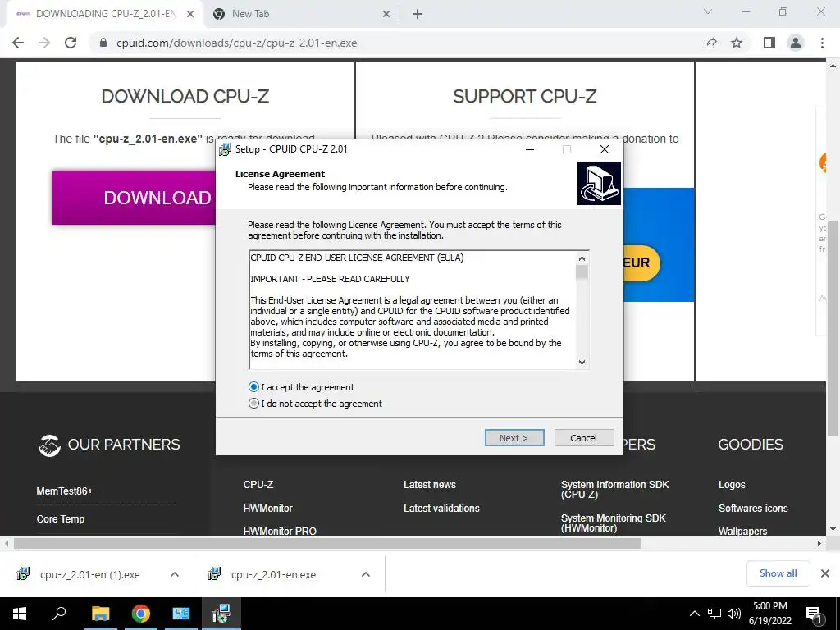Image resolution: width=840 pixels, height=630 pixels.
Task: Click the padlock site info icon
Action: coord(103,43)
